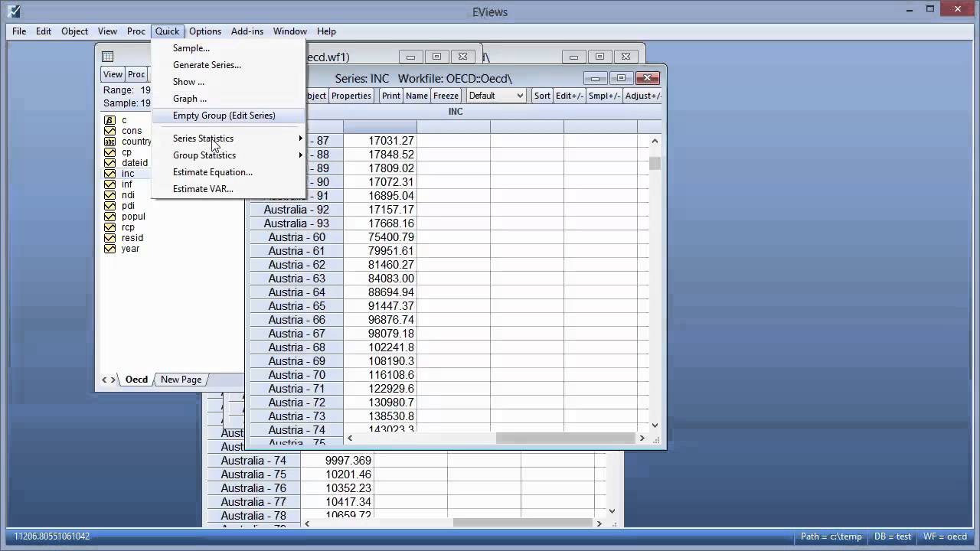The image size is (980, 551).
Task: Click the workfile window grid icon
Action: pos(108,56)
